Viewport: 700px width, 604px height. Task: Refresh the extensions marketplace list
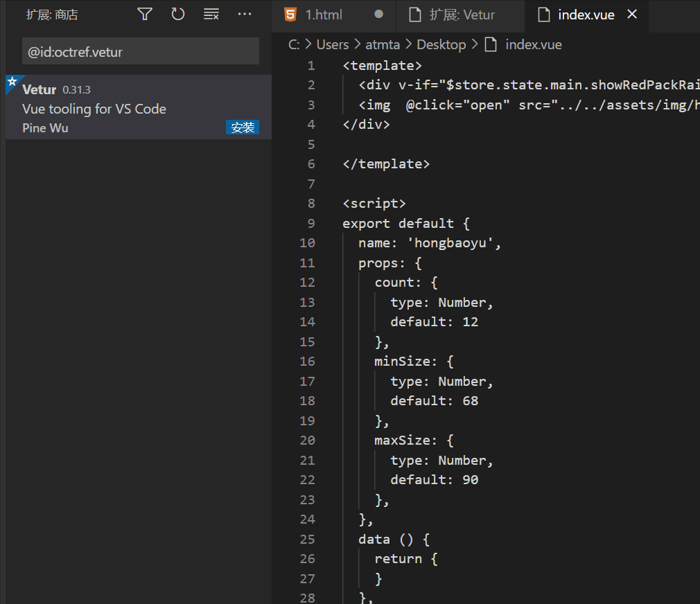click(177, 15)
